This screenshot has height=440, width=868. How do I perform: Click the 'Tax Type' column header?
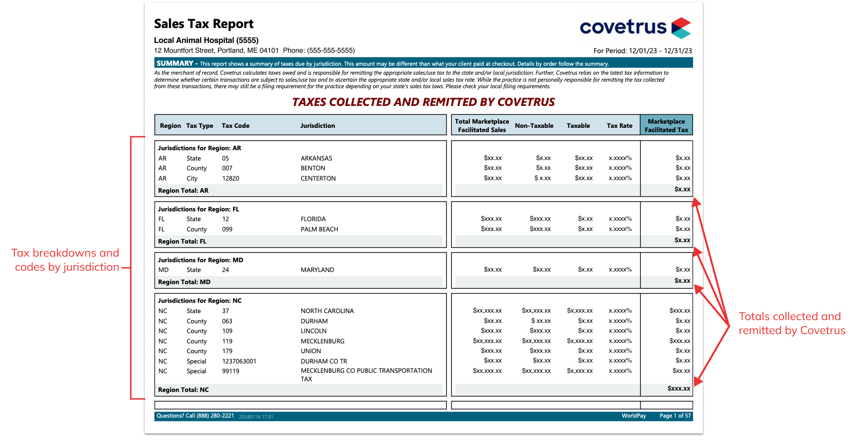[200, 126]
